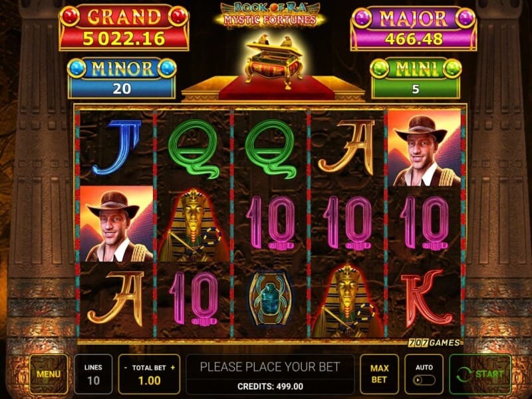Select the explorer symbol on reel five
The image size is (532, 399).
[424, 148]
